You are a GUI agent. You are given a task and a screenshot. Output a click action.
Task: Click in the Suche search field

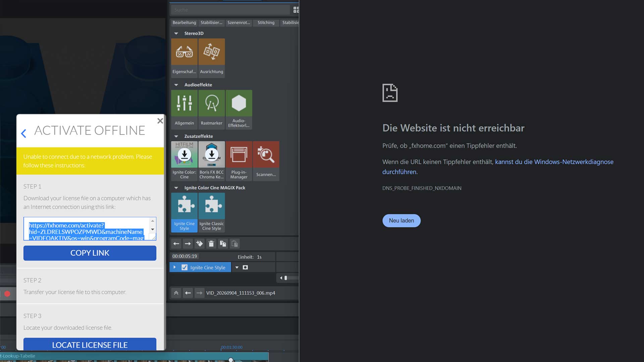point(230,10)
